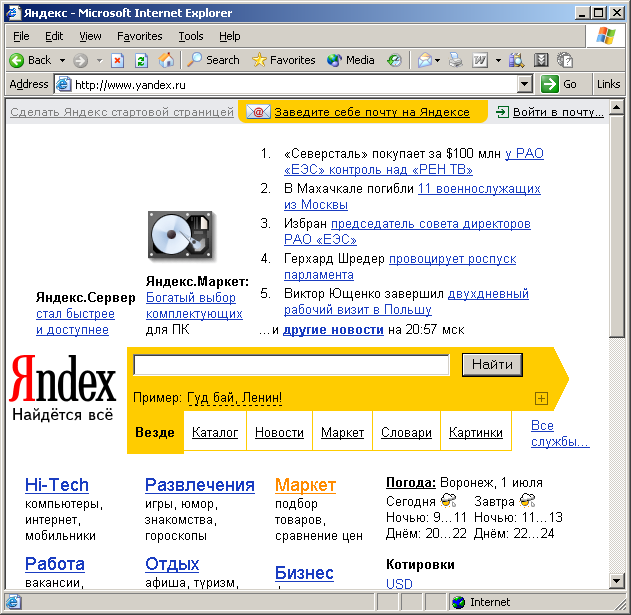This screenshot has height=615, width=631.
Task: Click the status bar page icon
Action: (13, 602)
